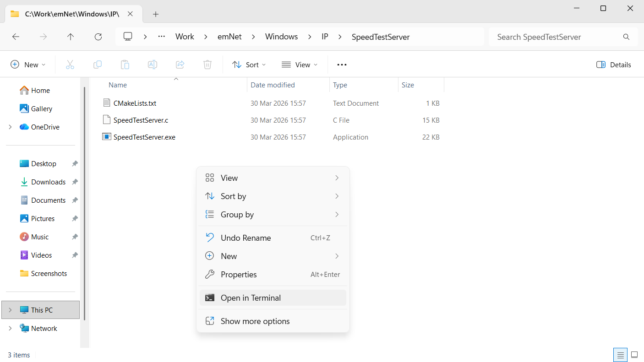644x362 pixels.
Task: Switch to details layout at bottom right
Action: tap(620, 355)
